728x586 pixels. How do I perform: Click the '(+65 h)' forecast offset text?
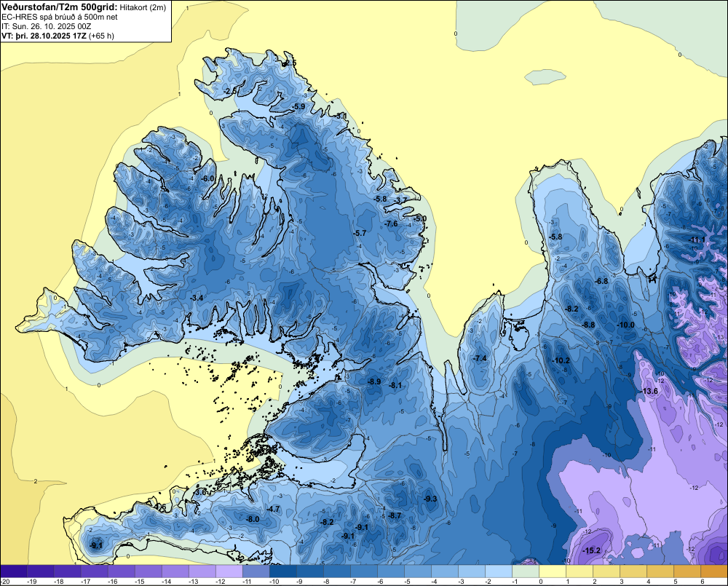point(101,36)
